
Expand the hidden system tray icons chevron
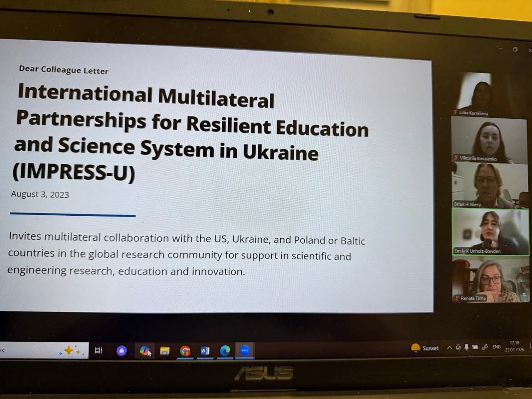tap(449, 348)
